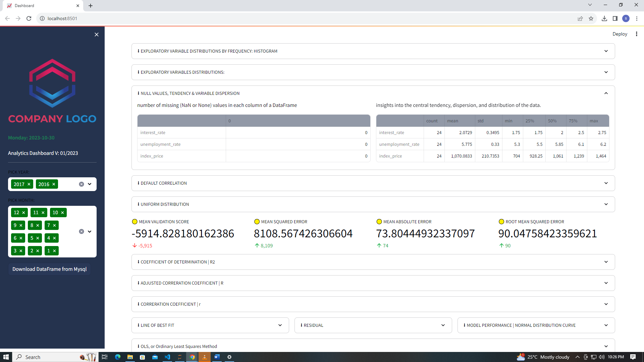644x362 pixels.
Task: Expand the DEFAULT CORRELATION section
Action: click(606, 183)
